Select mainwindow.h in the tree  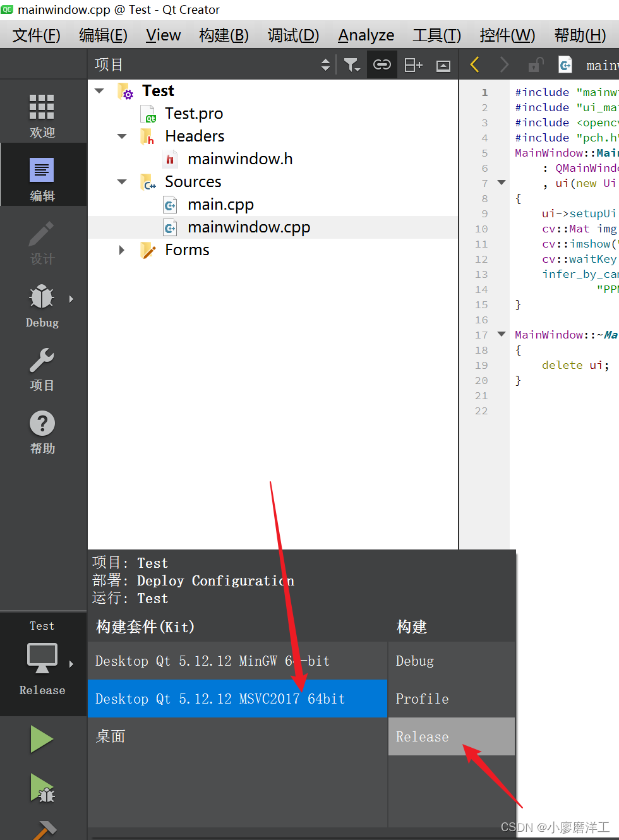coord(240,159)
